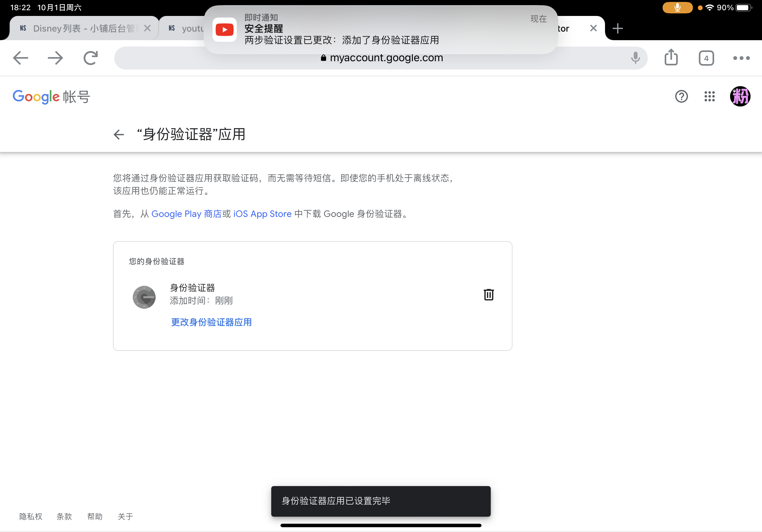Open Google account help
The width and height of the screenshot is (762, 532).
[x=682, y=97]
